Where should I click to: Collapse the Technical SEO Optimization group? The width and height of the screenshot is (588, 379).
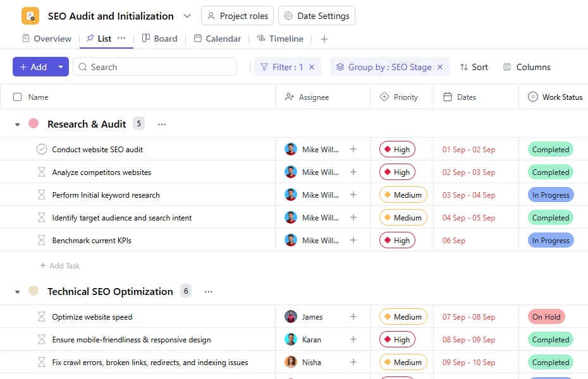click(x=17, y=291)
